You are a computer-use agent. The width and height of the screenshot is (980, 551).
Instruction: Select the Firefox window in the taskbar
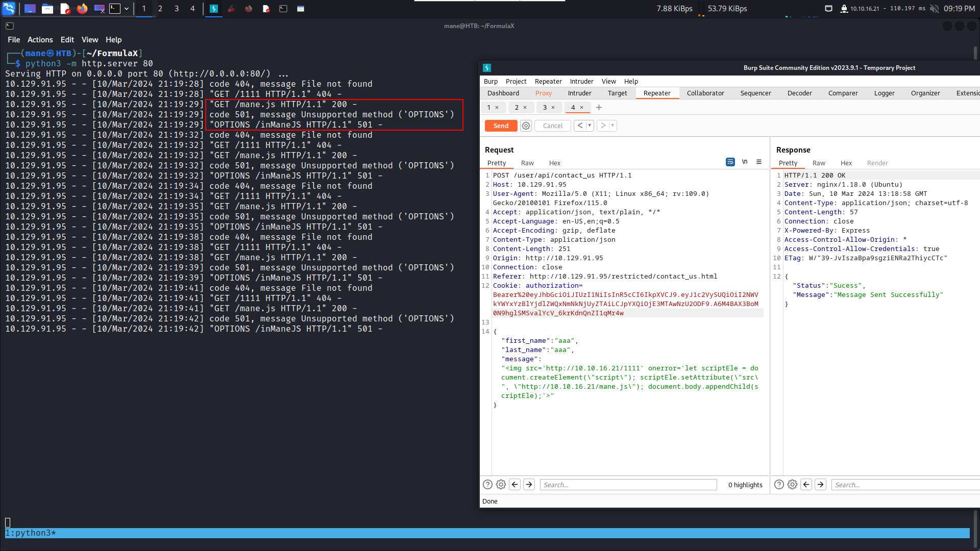(249, 8)
